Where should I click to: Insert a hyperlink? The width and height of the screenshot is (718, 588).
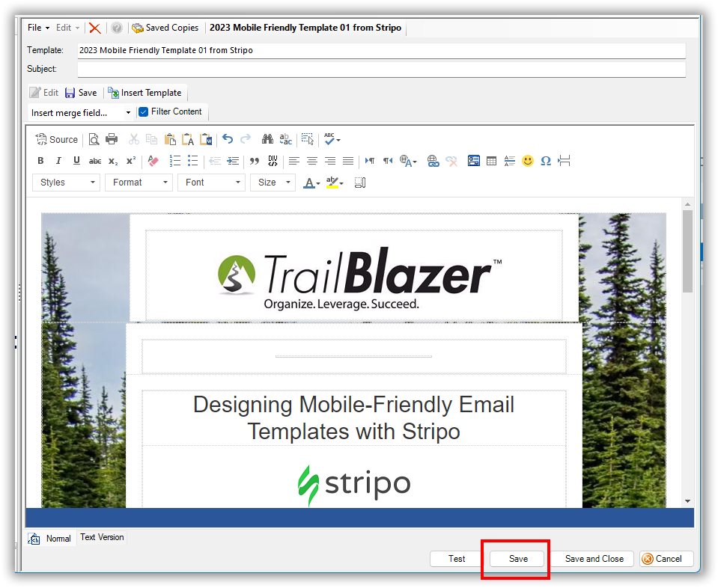pos(433,161)
